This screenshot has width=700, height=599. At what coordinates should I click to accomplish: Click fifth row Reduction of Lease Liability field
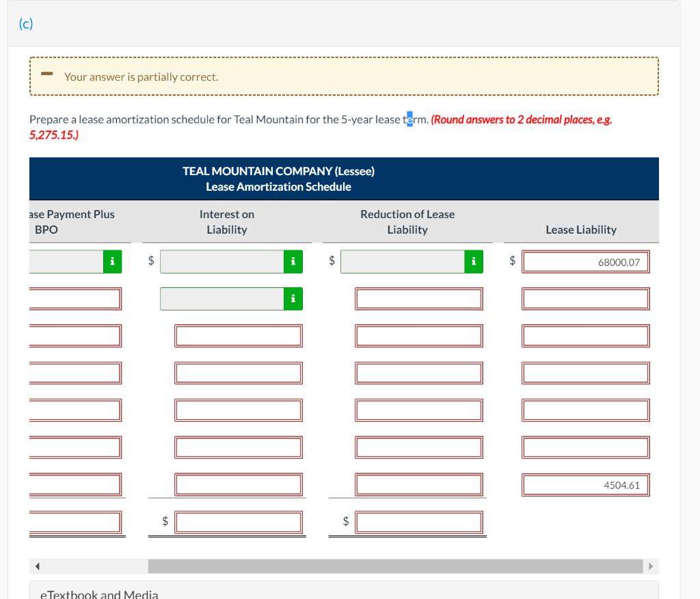pos(419,410)
